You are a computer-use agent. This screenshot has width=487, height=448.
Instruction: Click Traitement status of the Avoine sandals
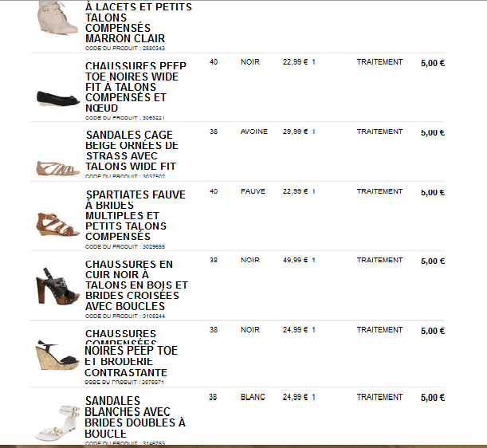(x=379, y=132)
